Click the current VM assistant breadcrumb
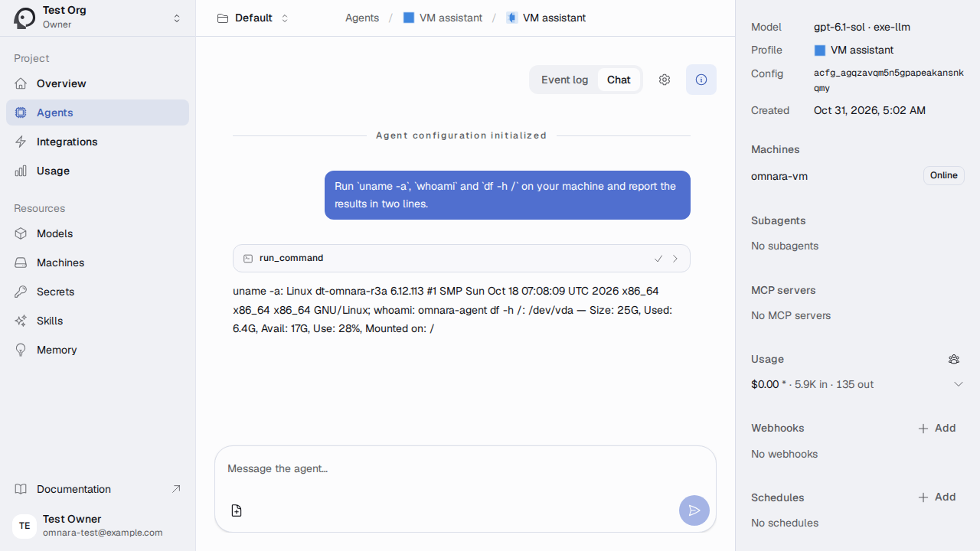 tap(546, 18)
